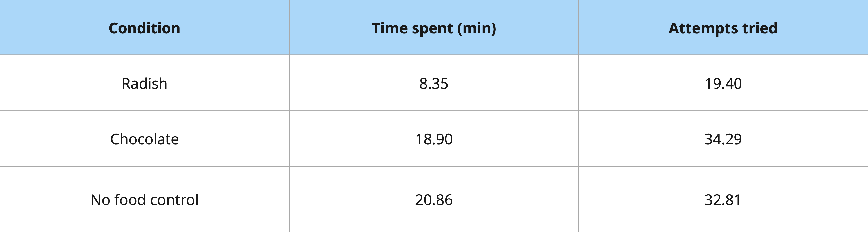Select the 32.81 attempts cell
868x232 pixels.
click(x=723, y=200)
